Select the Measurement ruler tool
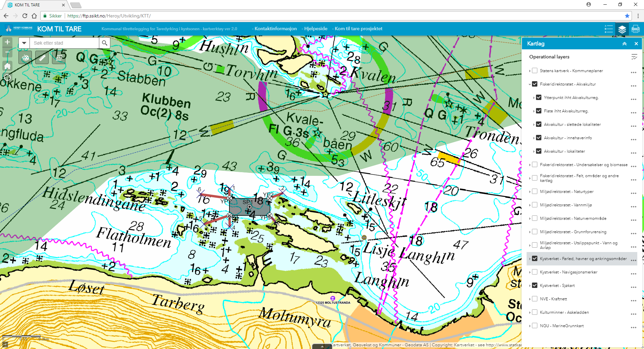 coord(42,58)
